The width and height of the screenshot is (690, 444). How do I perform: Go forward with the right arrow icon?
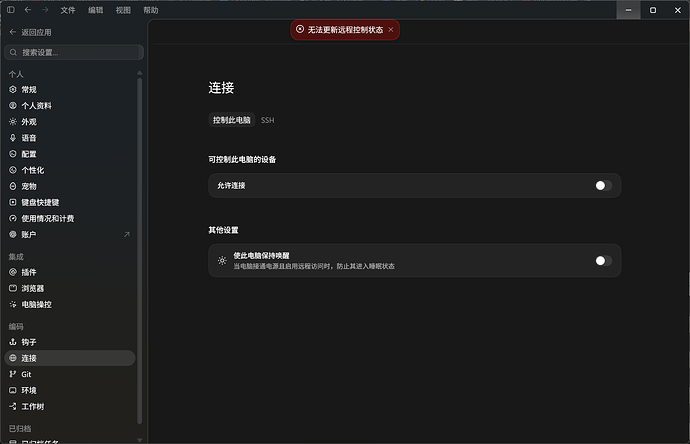coord(45,10)
